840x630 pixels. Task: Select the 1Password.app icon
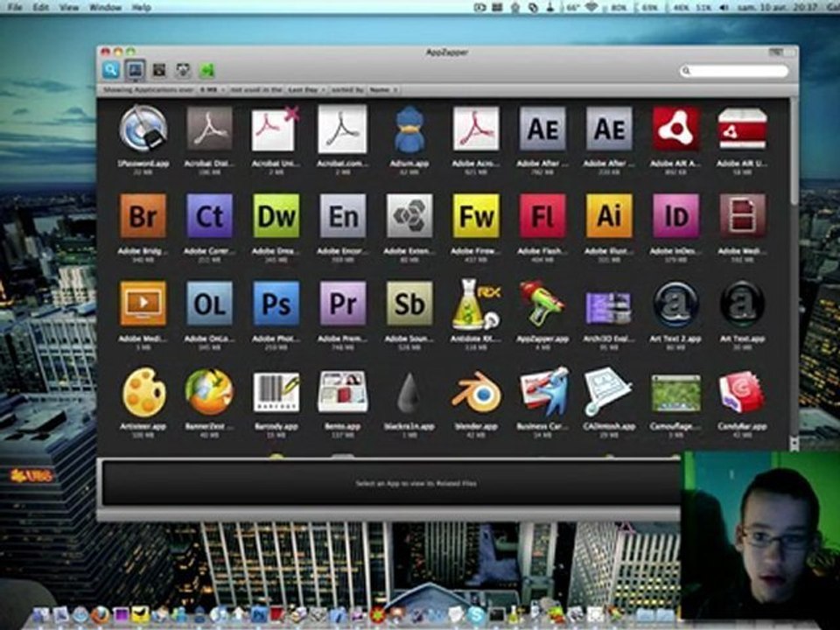click(143, 129)
